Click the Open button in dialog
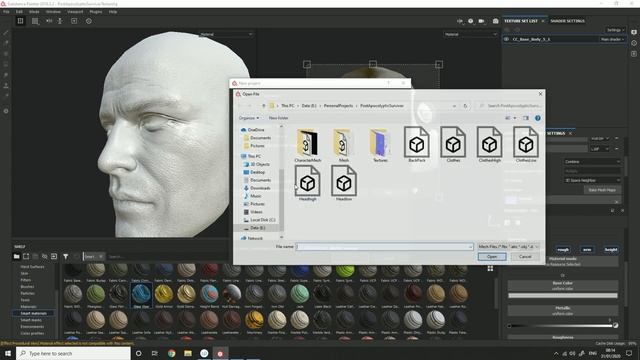This screenshot has width=640, height=360. click(492, 257)
